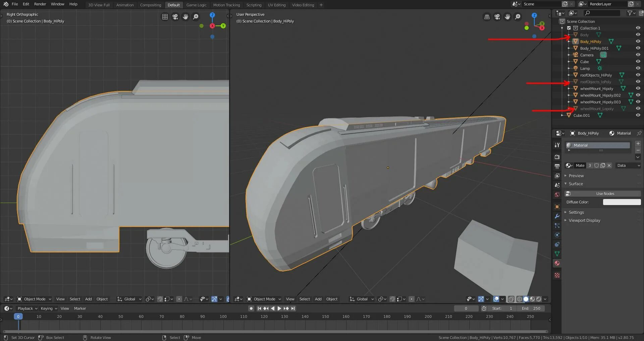Click the End frame field
Viewport: 644px width, 341px height.
[531, 308]
